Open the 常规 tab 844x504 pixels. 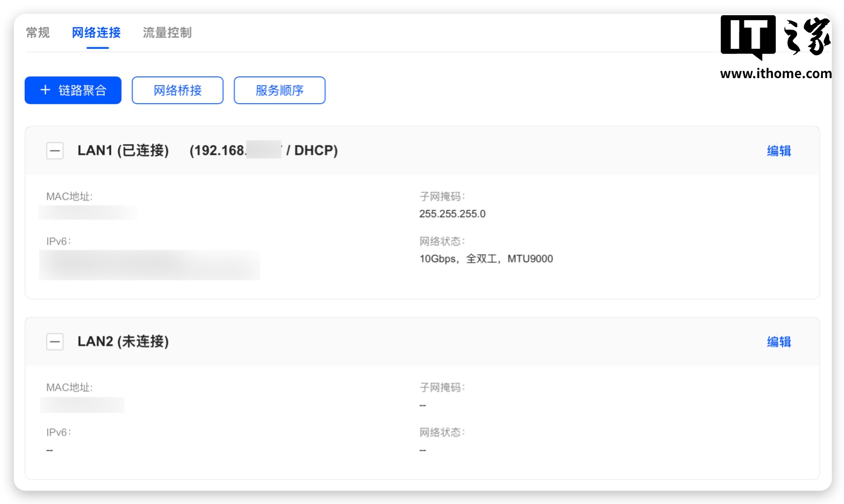[38, 32]
